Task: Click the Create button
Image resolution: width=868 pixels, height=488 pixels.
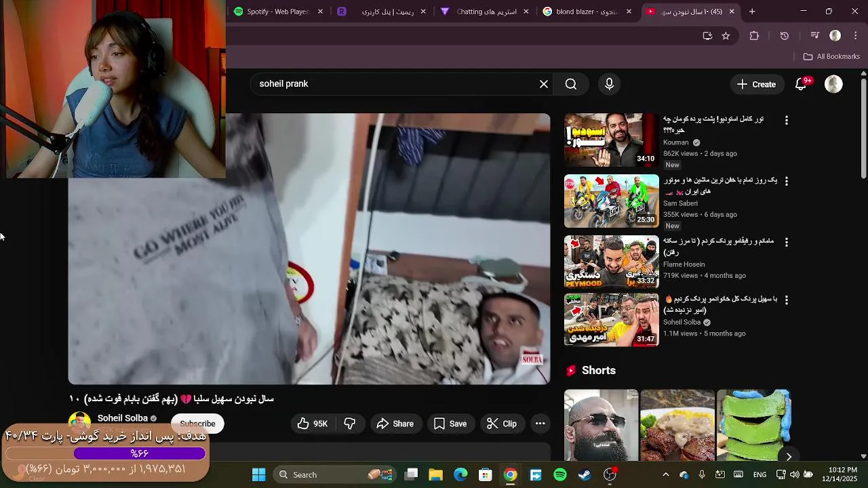Action: click(756, 84)
